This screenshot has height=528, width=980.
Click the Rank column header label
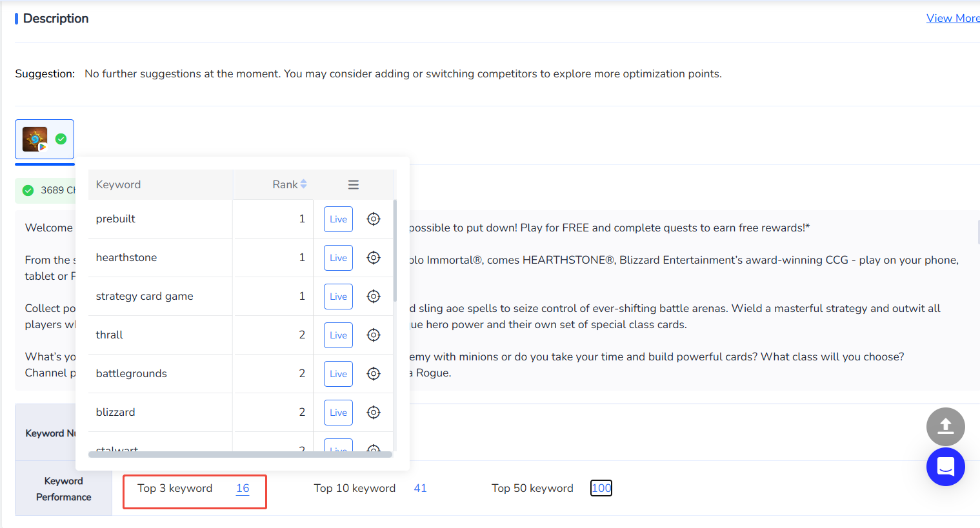(285, 184)
